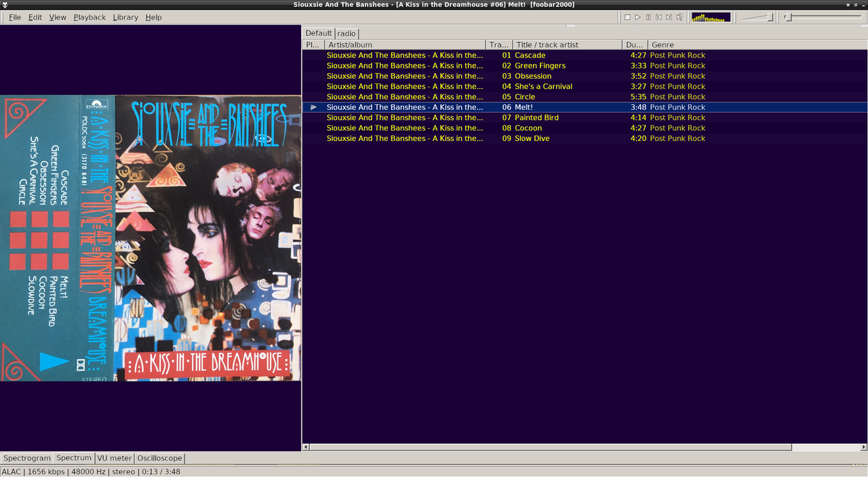Click the Post Punk Rock genre for Cocoon

coord(677,128)
